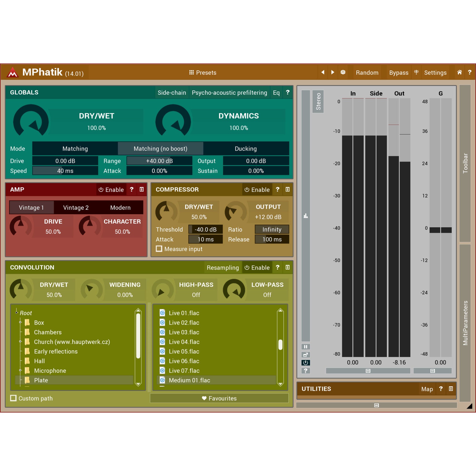This screenshot has width=476, height=476.
Task: Open the Convolution section help icon
Action: [278, 267]
